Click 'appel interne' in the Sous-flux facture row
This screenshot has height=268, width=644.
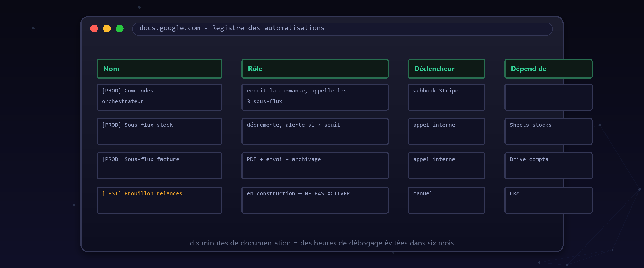click(447, 166)
